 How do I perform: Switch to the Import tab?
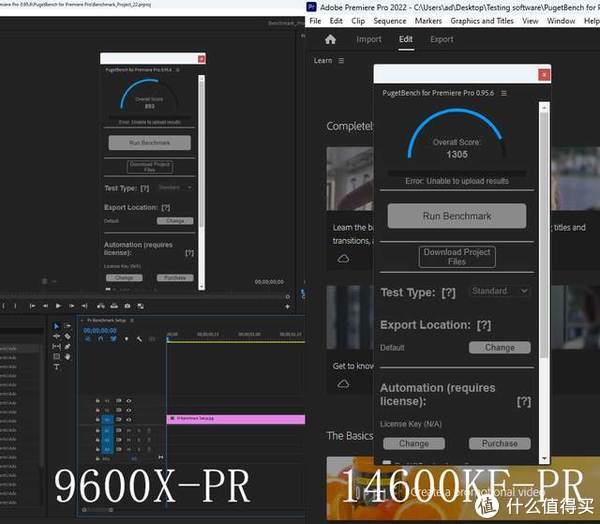click(368, 39)
